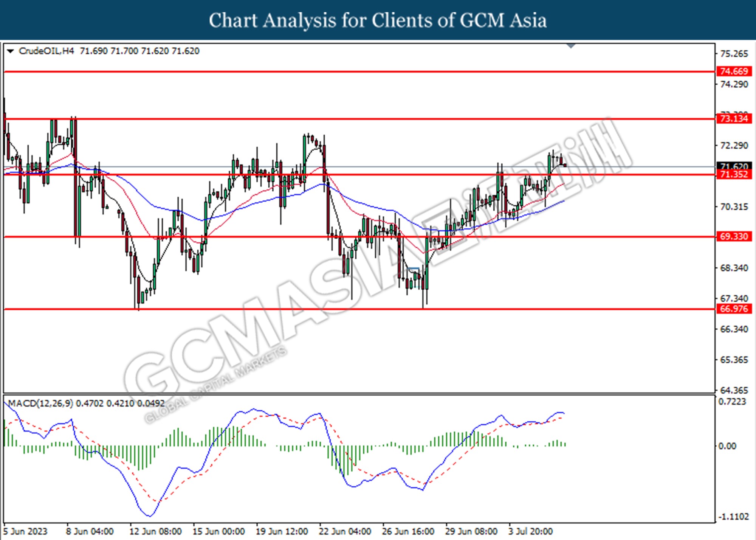The height and width of the screenshot is (540, 756).
Task: Click the 68.340 price axis value
Action: 734,268
